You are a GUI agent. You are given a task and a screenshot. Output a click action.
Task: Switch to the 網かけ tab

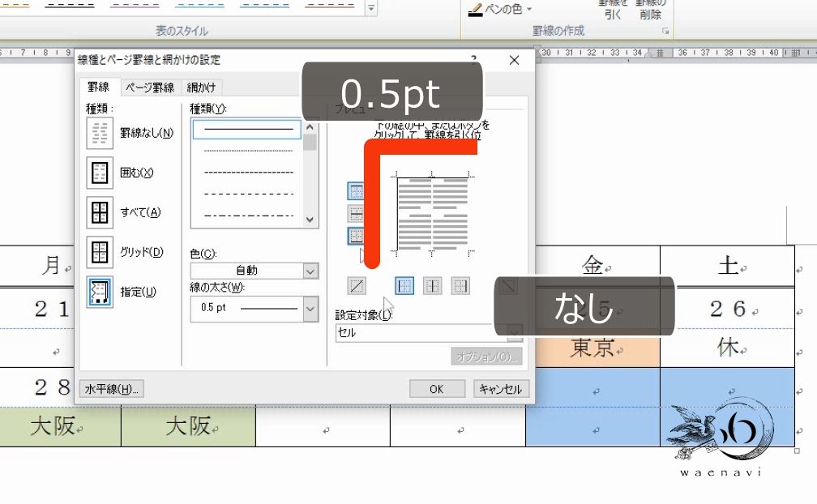200,87
